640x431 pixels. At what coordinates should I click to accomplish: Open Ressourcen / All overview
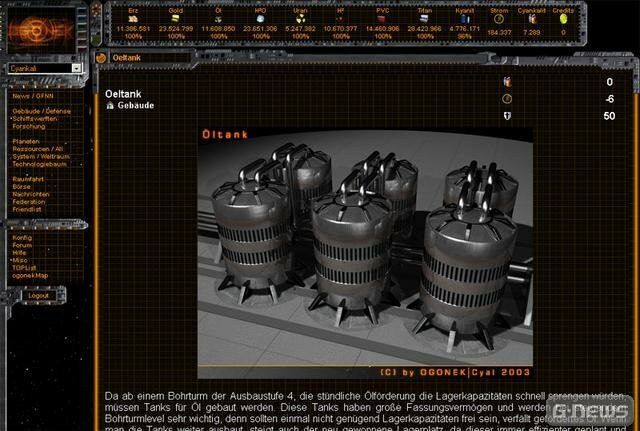pyautogui.click(x=38, y=149)
